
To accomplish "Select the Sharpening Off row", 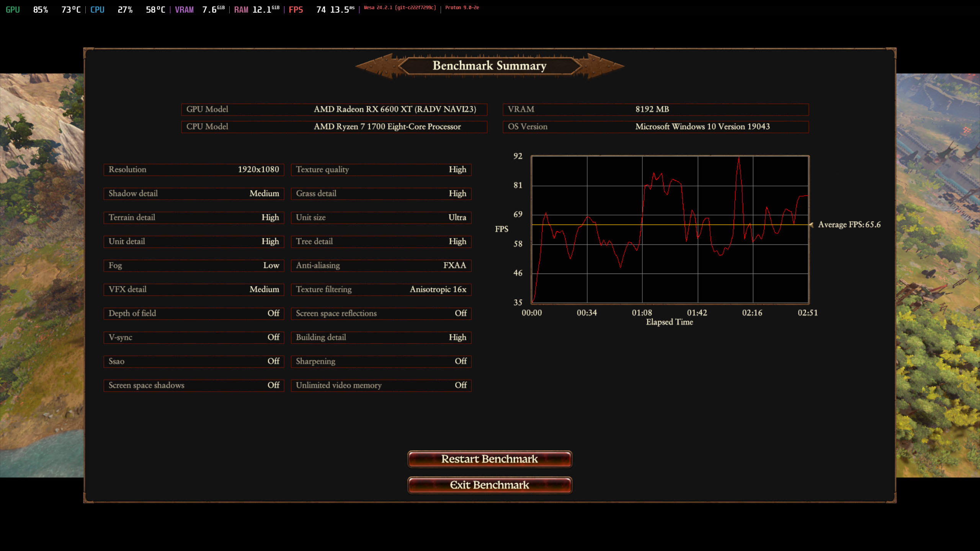I will coord(381,361).
